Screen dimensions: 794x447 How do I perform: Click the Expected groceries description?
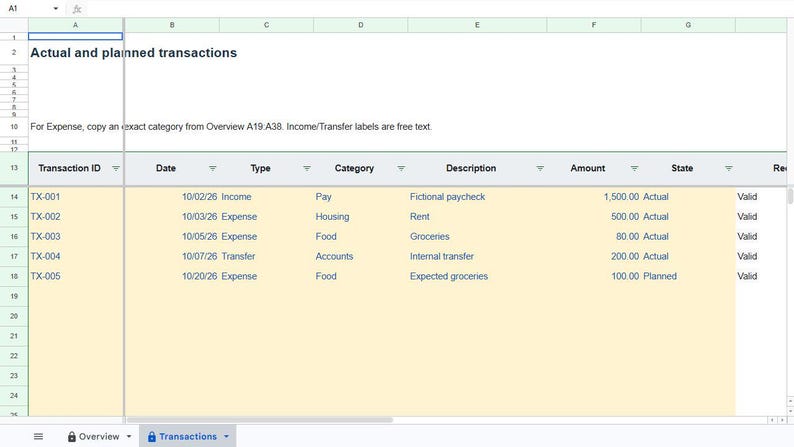pos(477,276)
